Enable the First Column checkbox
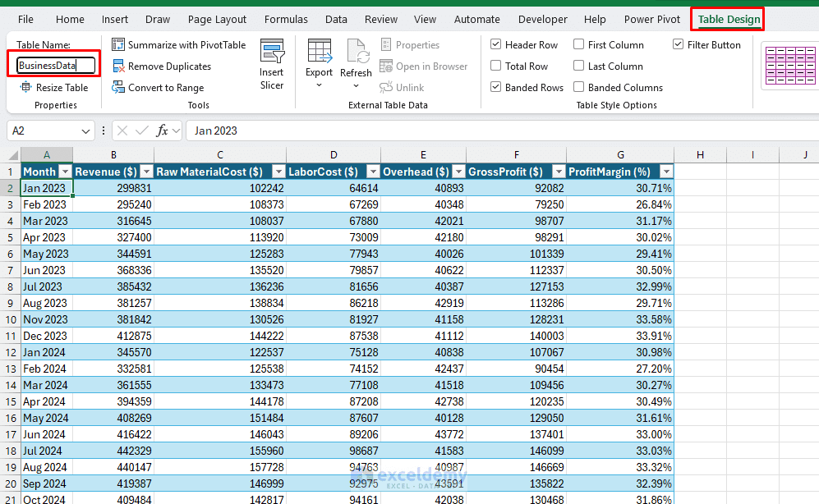This screenshot has width=819, height=504. point(579,44)
